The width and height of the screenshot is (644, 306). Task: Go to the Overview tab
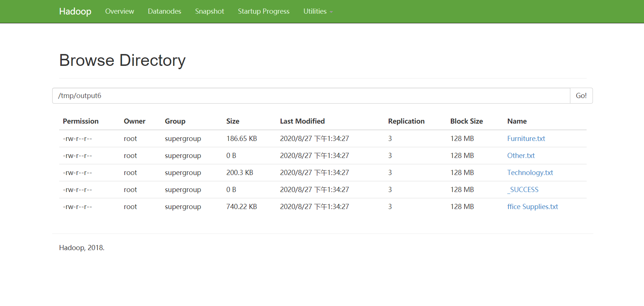pos(120,11)
